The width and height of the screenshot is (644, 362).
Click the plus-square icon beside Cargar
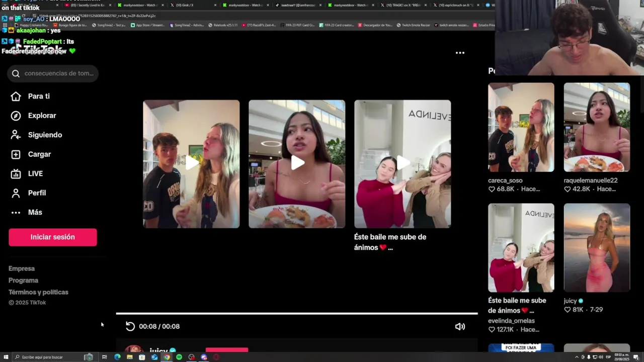tap(16, 154)
